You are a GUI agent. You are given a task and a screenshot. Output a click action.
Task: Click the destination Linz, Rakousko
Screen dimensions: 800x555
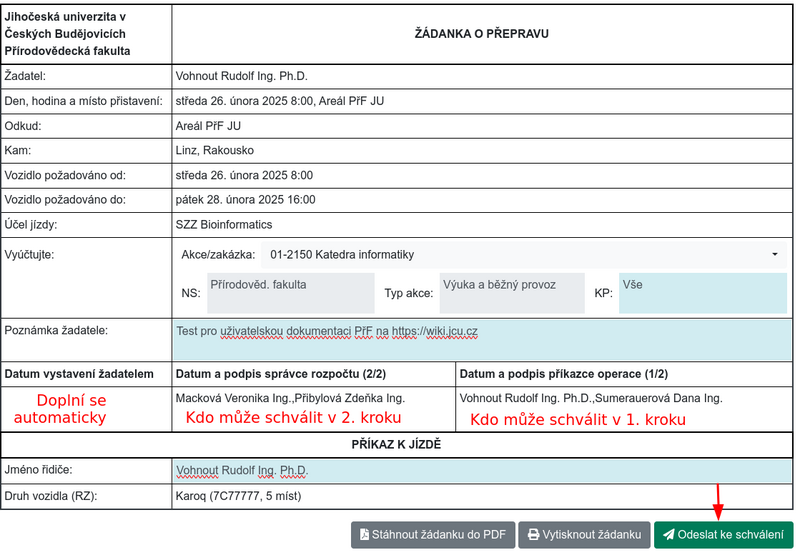[x=215, y=151]
